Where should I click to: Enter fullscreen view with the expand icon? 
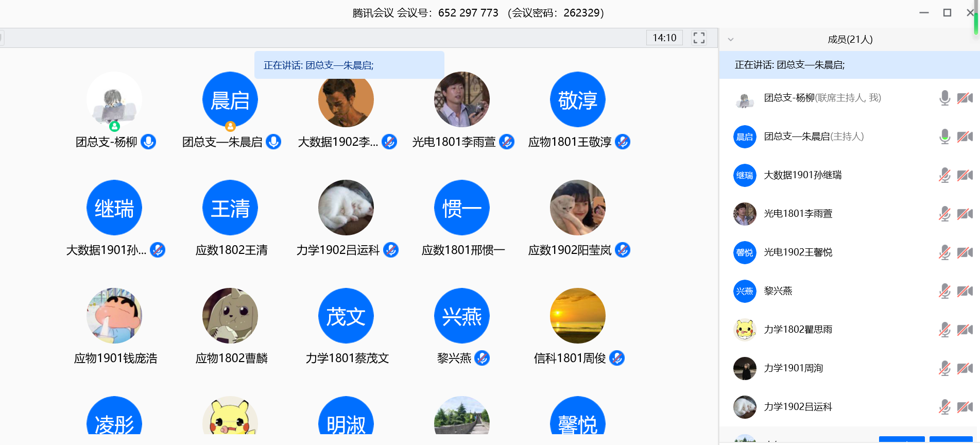coord(699,38)
